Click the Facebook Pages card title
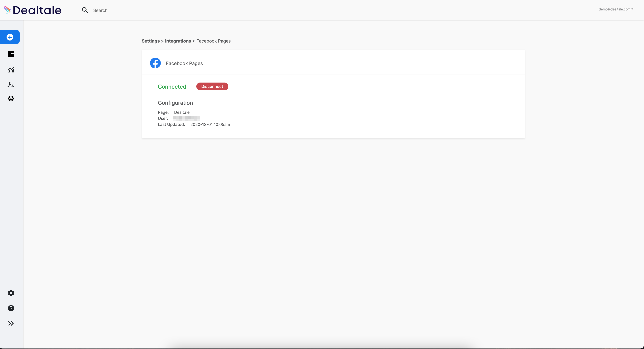 (x=184, y=63)
